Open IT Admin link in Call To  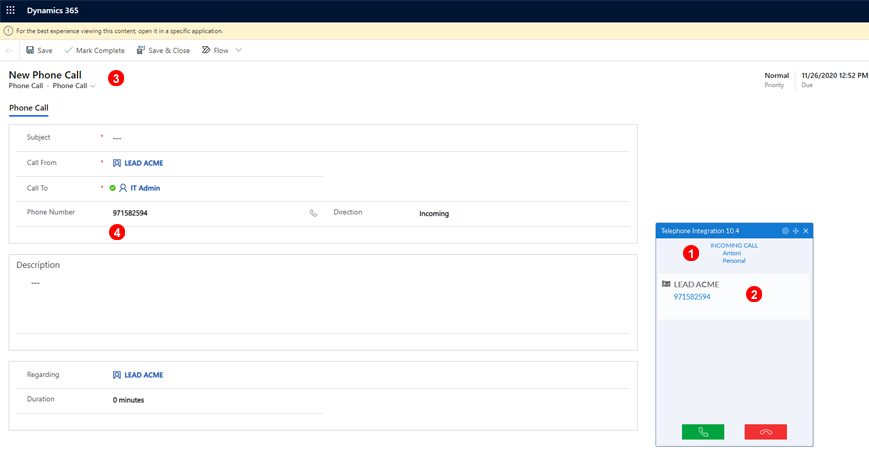[145, 188]
